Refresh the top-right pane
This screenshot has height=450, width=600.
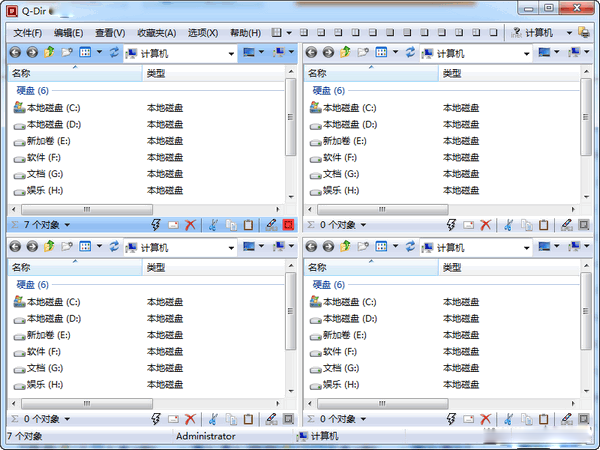tap(410, 52)
